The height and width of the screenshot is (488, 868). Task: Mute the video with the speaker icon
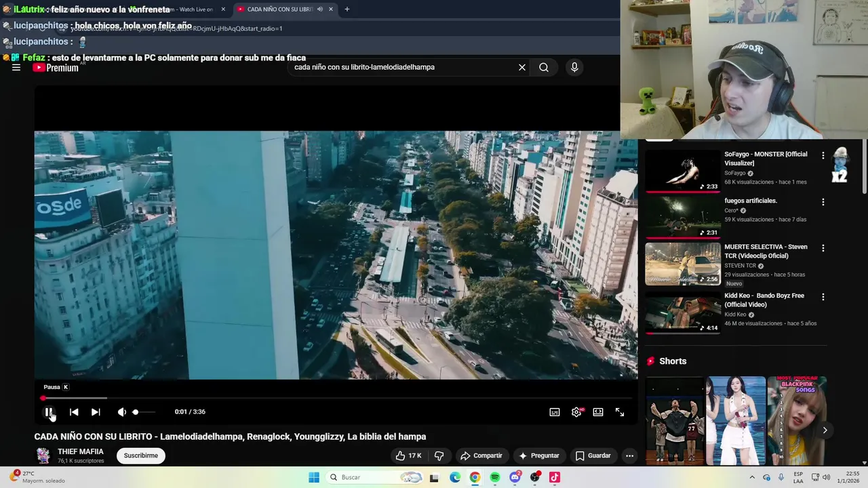[x=121, y=412]
